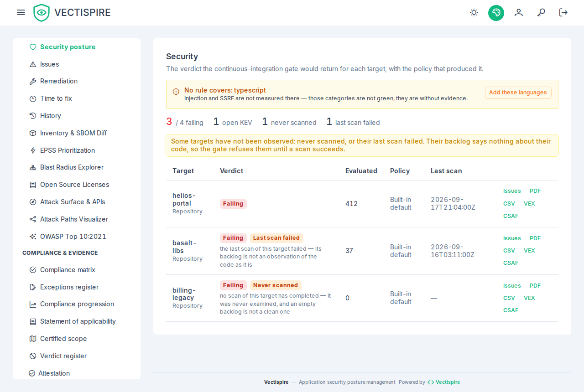The image size is (584, 392).
Task: Download VEX for basalt-libs
Action: (529, 251)
